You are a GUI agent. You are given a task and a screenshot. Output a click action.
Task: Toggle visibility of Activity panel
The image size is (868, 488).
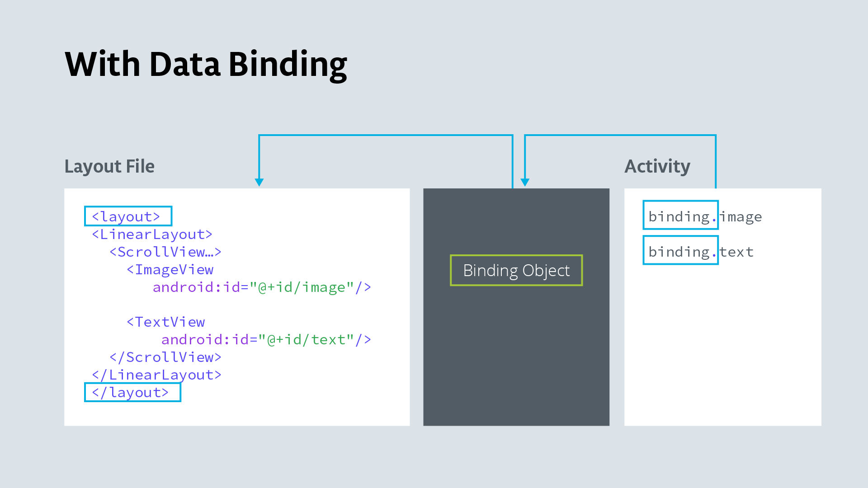point(657,166)
